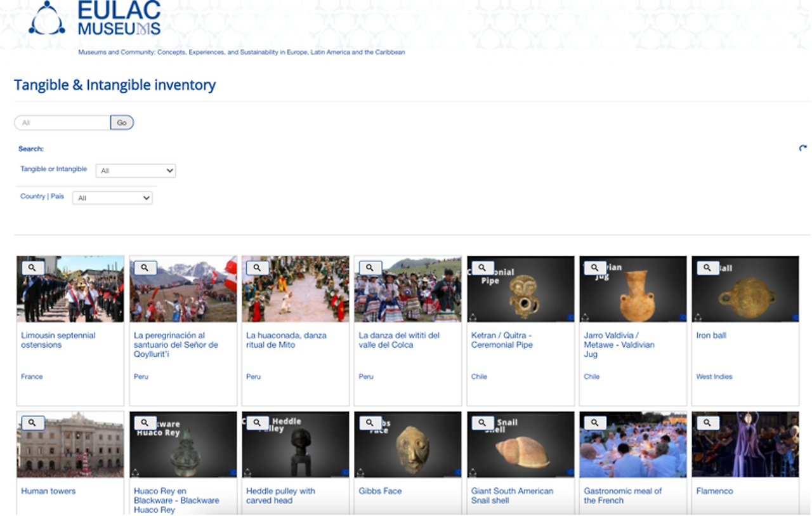Open magnifier on Qoyllurit'i pilgrimage card
This screenshot has width=812, height=516.
pyautogui.click(x=145, y=268)
